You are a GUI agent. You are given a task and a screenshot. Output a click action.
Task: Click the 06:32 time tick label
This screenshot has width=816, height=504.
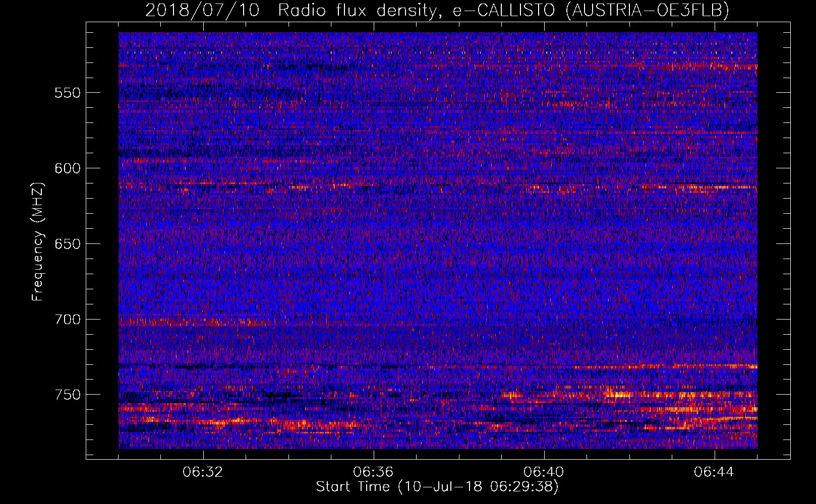tap(203, 472)
